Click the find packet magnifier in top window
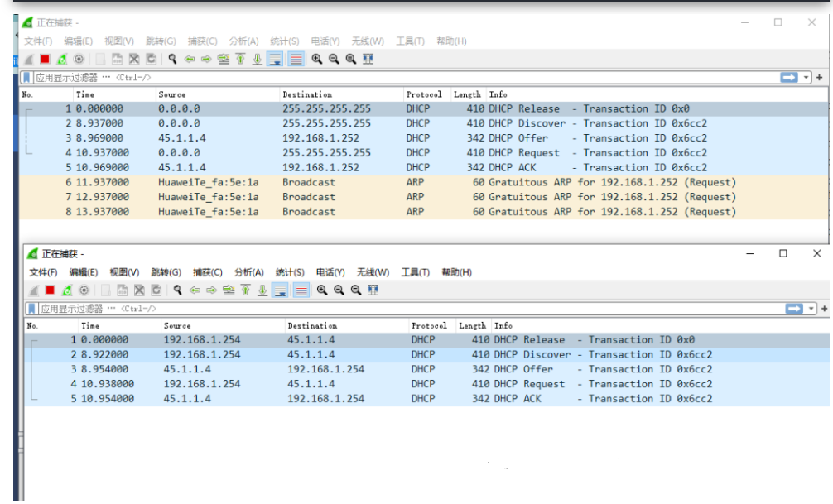The width and height of the screenshot is (833, 504). 172,59
